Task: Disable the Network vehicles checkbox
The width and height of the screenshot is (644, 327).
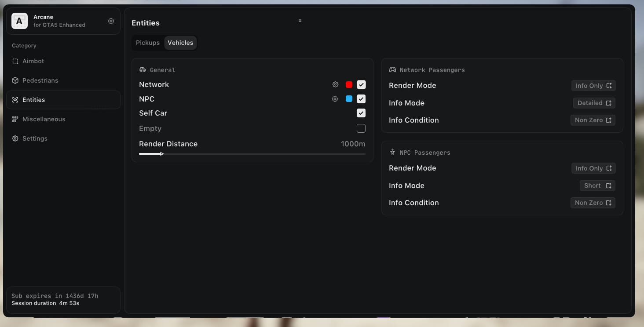Action: click(361, 84)
